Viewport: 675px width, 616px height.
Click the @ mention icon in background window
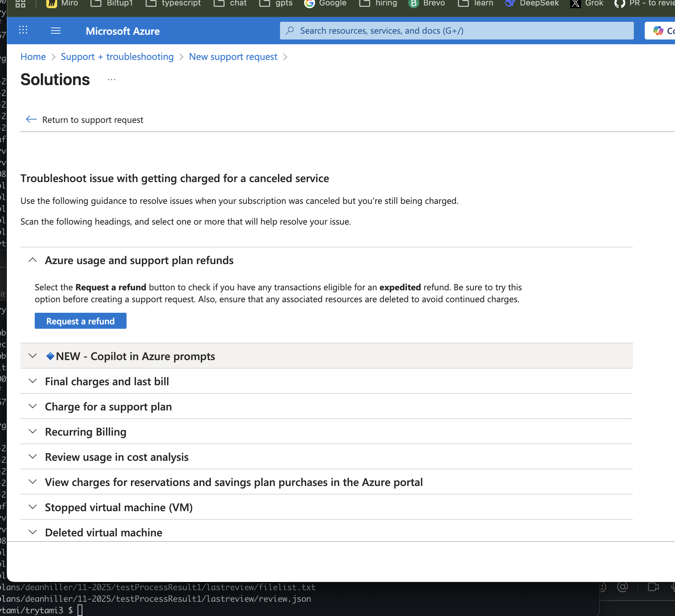623,587
